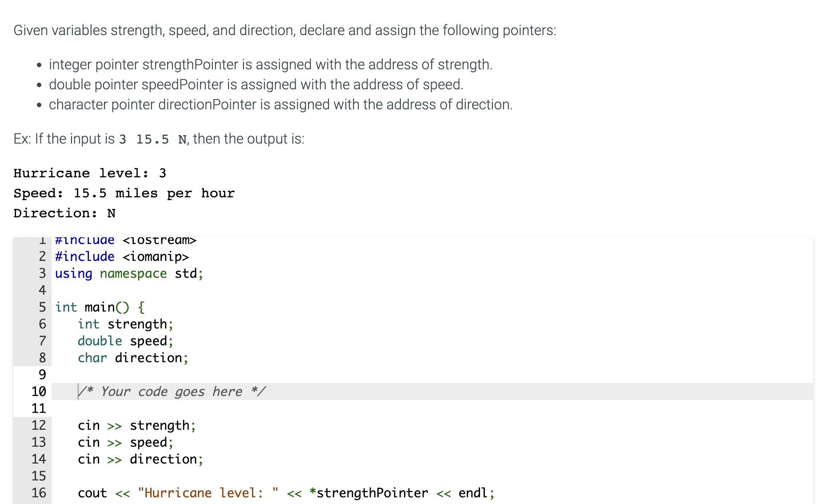Screen dimensions: 824x504
Task: Click the 'int strength;' declaration
Action: click(125, 324)
